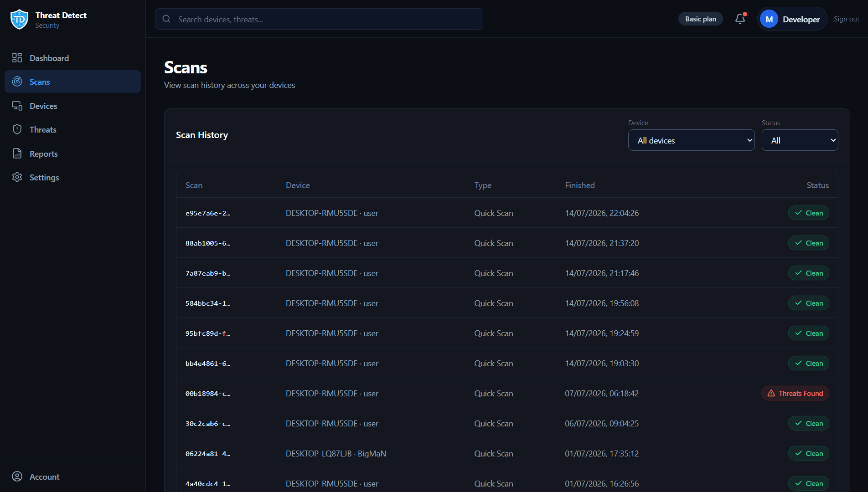Image resolution: width=868 pixels, height=492 pixels.
Task: Click the Clean badge for scan e95e7a6e
Action: click(808, 213)
